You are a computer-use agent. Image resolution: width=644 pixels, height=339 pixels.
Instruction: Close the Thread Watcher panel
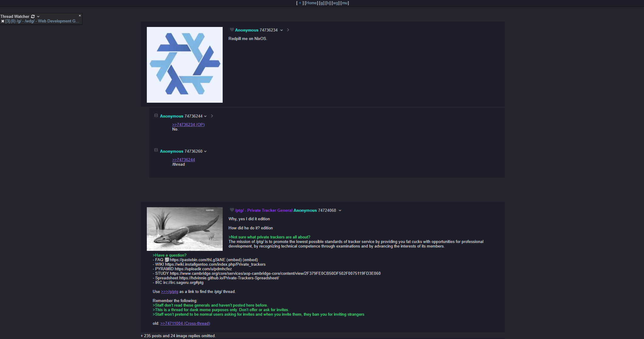[80, 16]
